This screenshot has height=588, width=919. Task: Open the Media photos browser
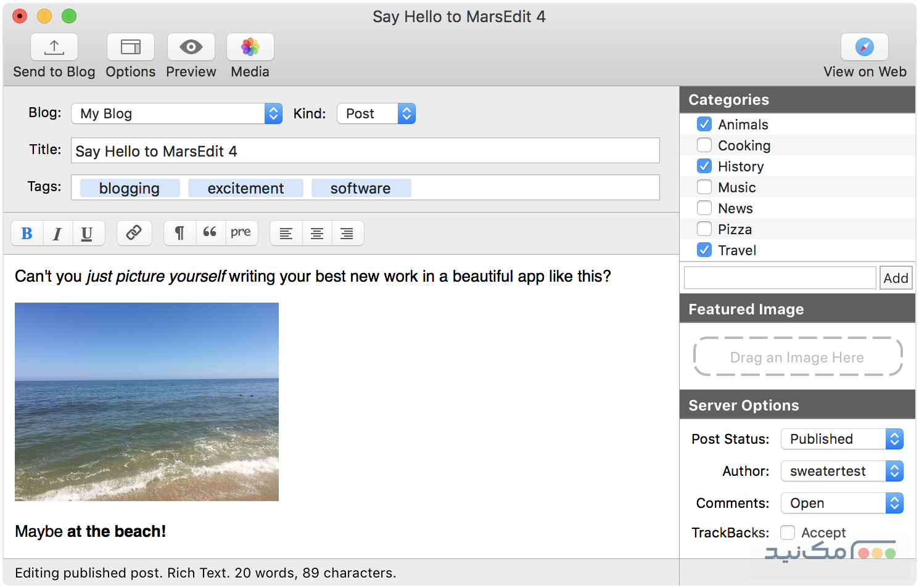click(x=250, y=47)
